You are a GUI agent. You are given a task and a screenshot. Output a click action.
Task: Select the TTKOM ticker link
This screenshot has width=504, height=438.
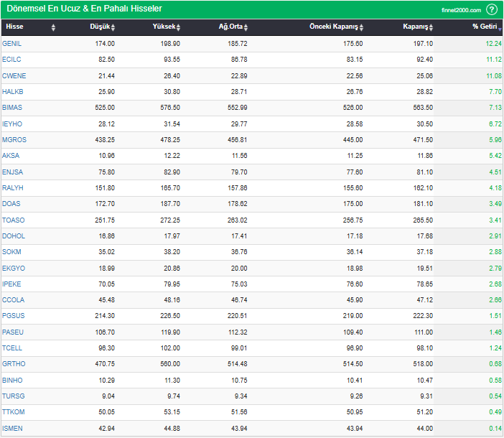point(13,411)
